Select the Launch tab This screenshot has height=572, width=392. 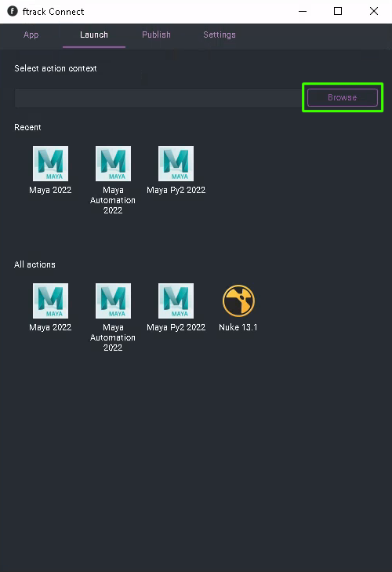pyautogui.click(x=94, y=35)
